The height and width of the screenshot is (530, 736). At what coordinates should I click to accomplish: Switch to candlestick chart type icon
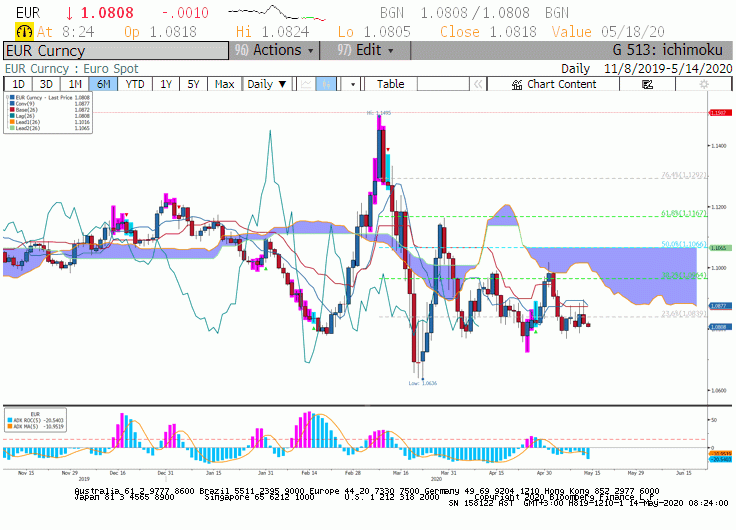pyautogui.click(x=326, y=84)
